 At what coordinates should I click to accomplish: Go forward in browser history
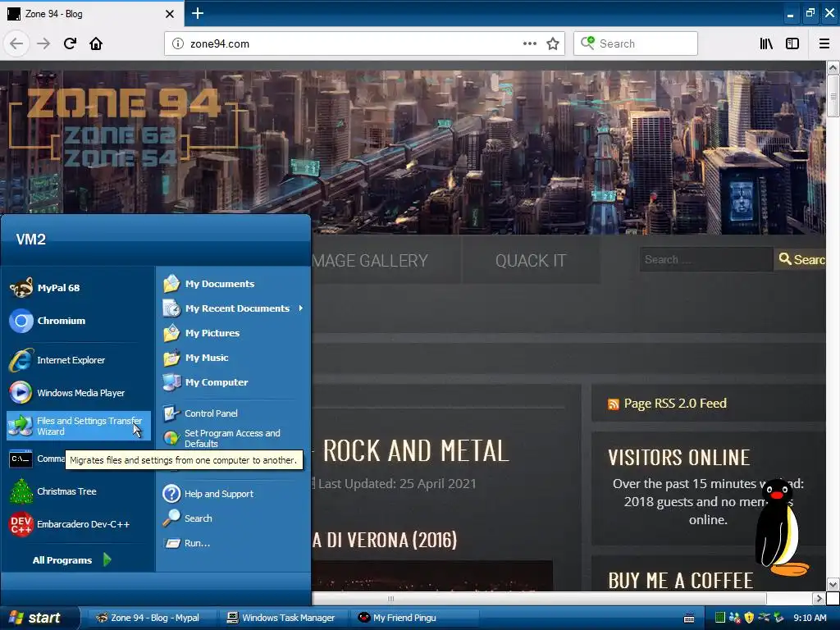43,43
